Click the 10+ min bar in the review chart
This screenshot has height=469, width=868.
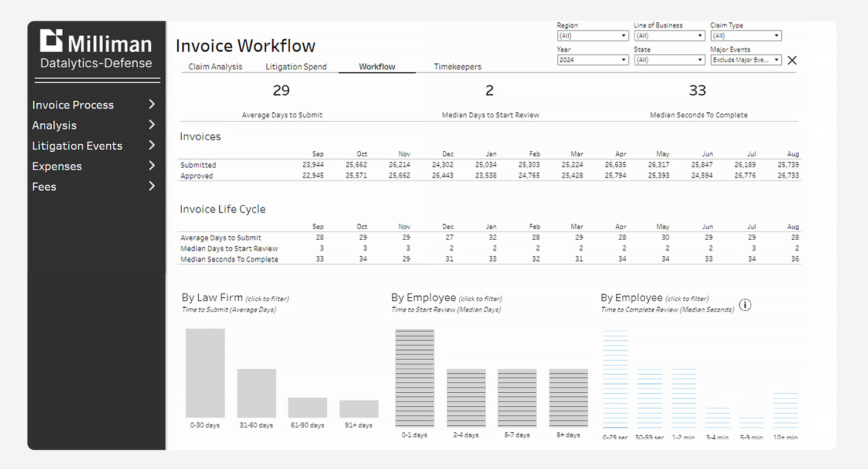pyautogui.click(x=785, y=410)
